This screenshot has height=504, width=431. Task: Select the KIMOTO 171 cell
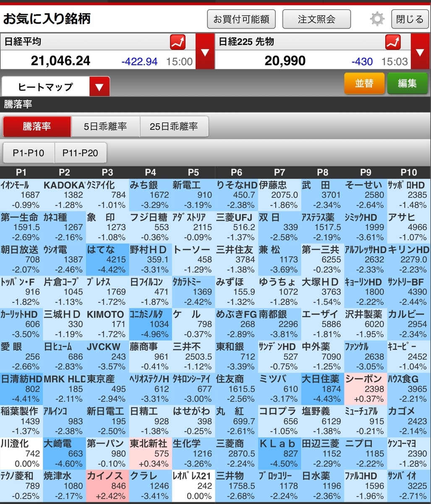tap(107, 324)
